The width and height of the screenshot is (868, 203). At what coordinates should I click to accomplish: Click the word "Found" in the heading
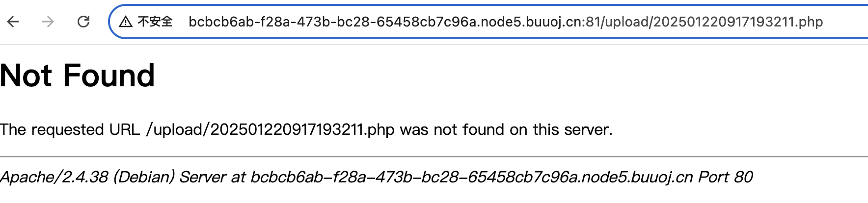point(109,76)
